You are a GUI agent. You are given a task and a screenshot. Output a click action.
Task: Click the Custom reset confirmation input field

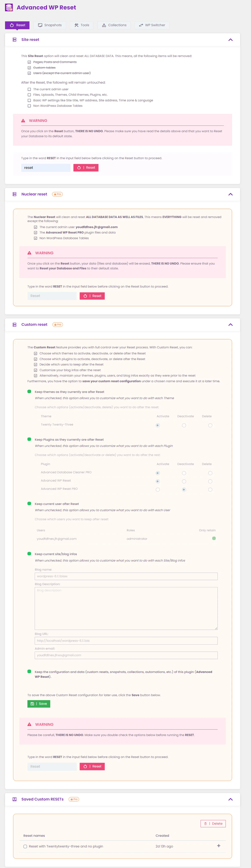coord(52,766)
